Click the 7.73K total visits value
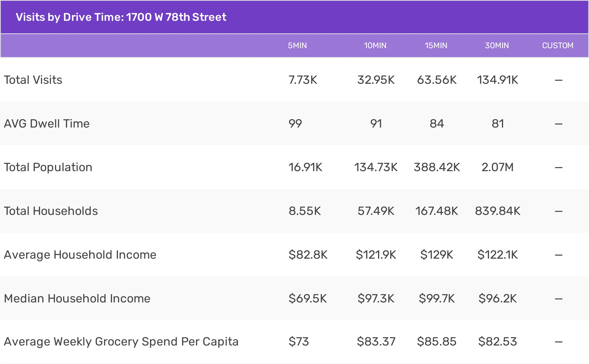This screenshot has height=364, width=589. click(x=303, y=80)
